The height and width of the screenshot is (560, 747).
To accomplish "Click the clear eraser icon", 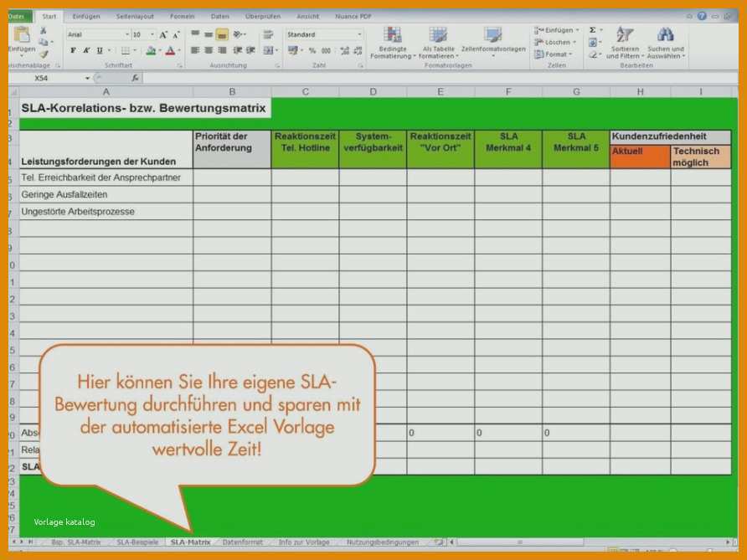I will tap(593, 54).
